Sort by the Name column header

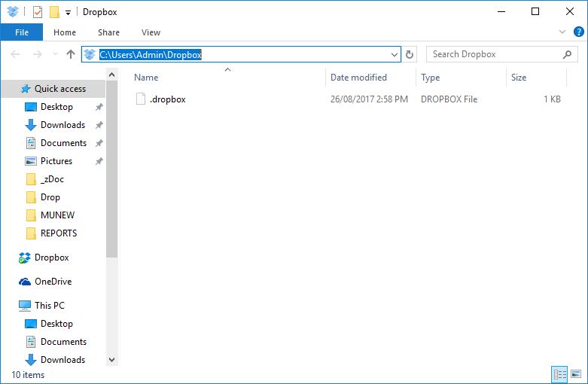click(x=146, y=78)
